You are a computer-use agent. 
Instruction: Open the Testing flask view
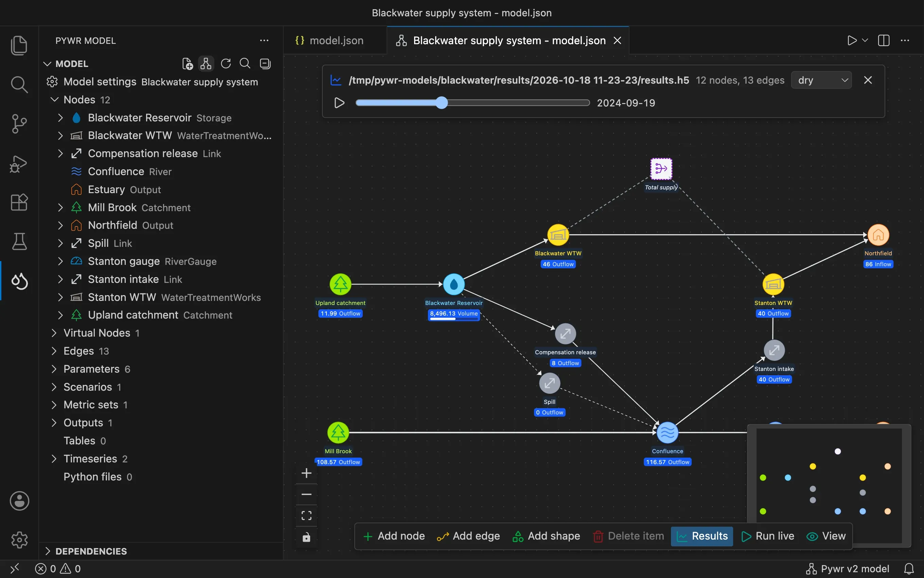click(x=19, y=242)
